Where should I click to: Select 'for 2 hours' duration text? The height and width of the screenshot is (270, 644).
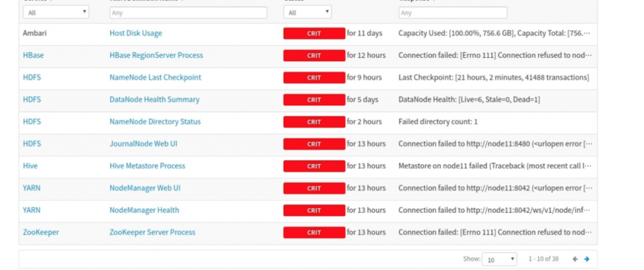point(364,122)
